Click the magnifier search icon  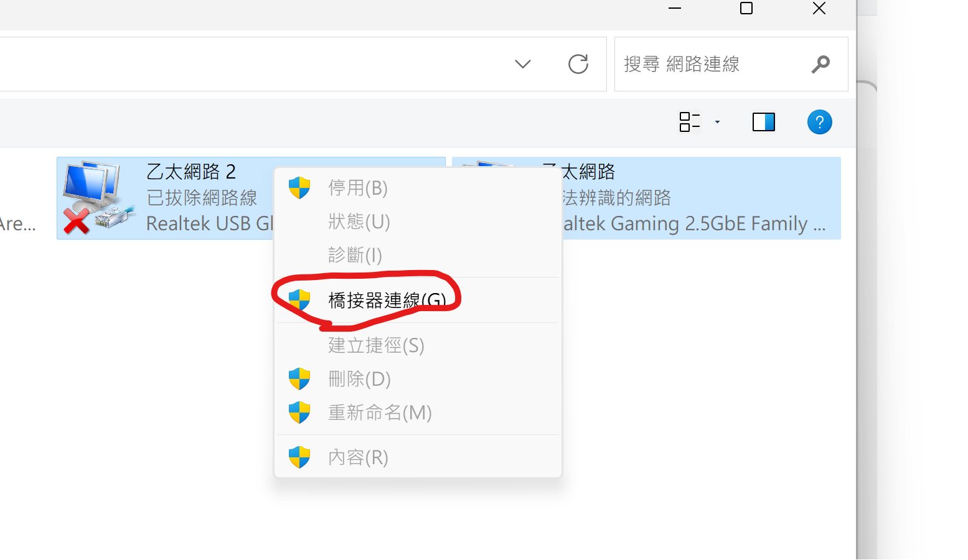coord(820,64)
